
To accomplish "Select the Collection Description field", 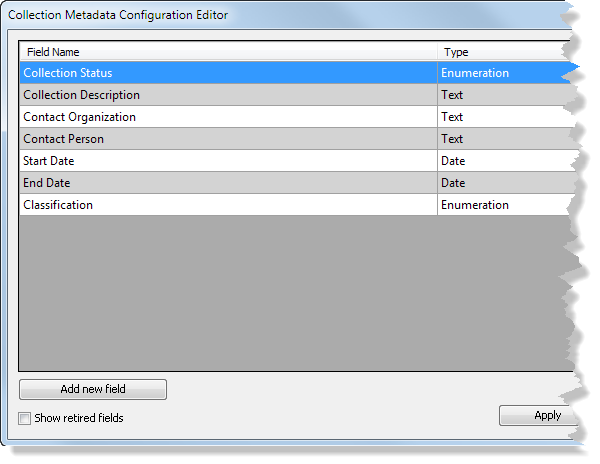I will (x=228, y=95).
